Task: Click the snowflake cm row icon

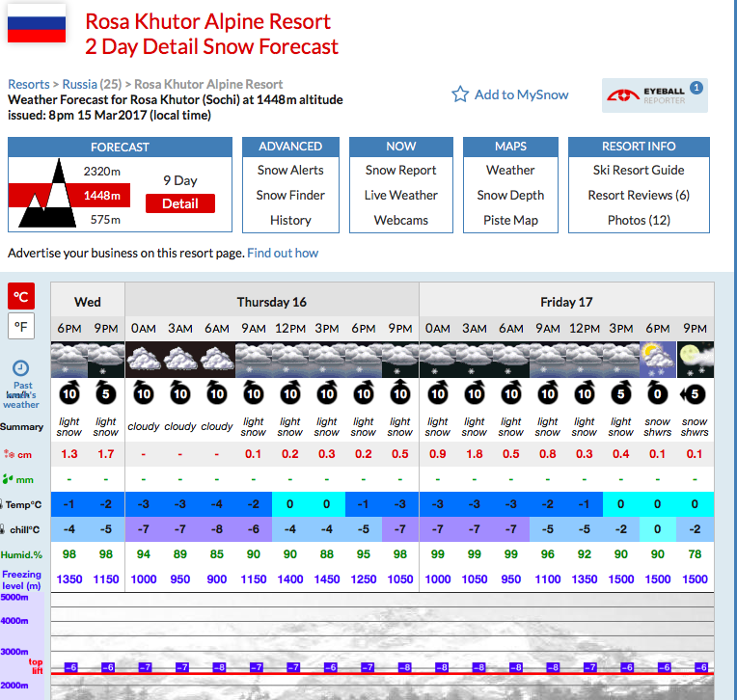Action: coord(9,454)
